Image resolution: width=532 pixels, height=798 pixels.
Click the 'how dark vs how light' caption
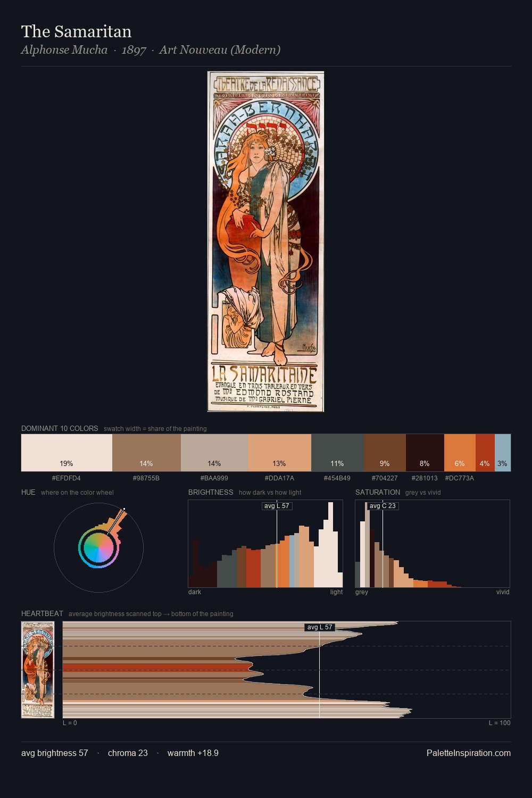click(x=270, y=493)
